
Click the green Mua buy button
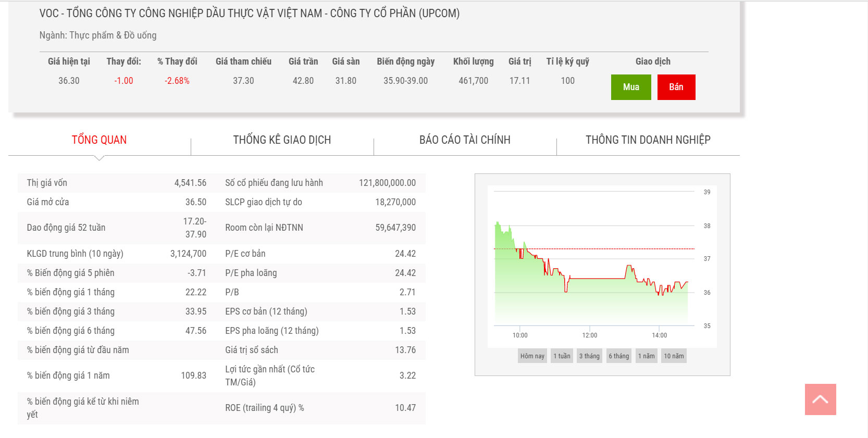(630, 87)
